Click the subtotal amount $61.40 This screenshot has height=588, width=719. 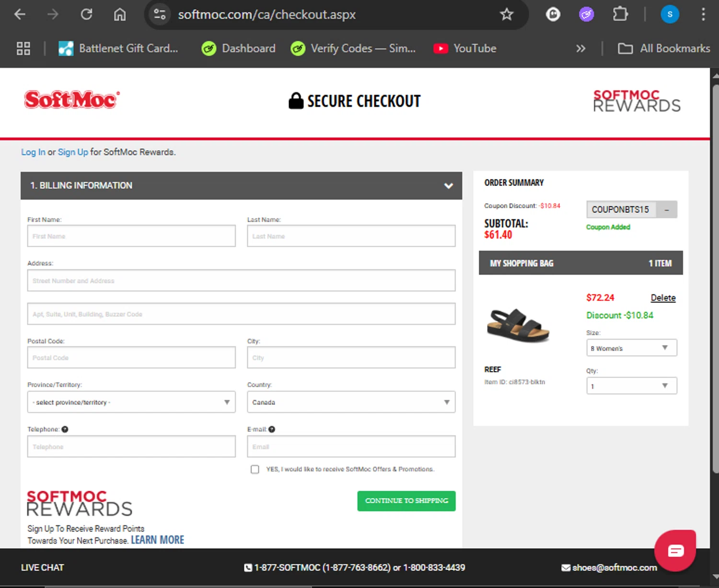[498, 235]
